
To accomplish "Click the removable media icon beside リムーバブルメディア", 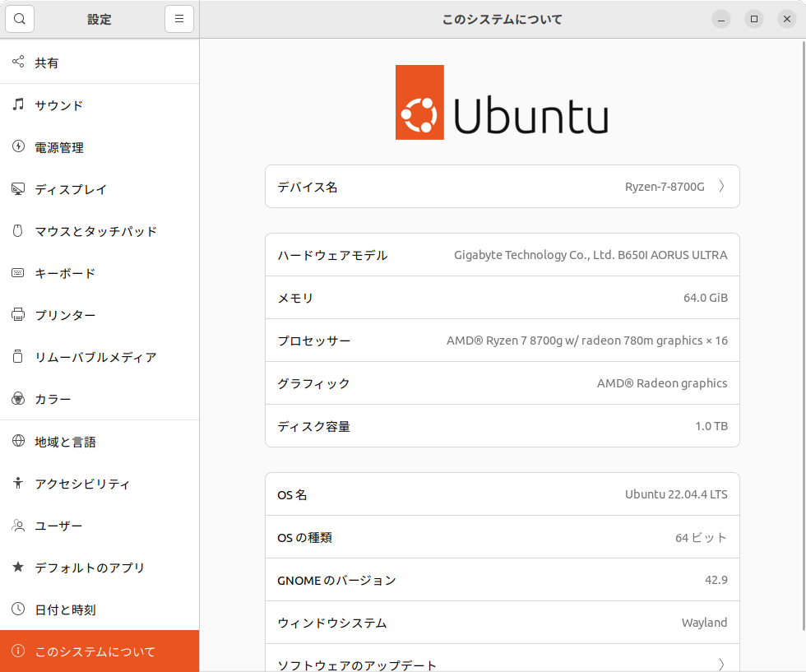I will (x=18, y=356).
